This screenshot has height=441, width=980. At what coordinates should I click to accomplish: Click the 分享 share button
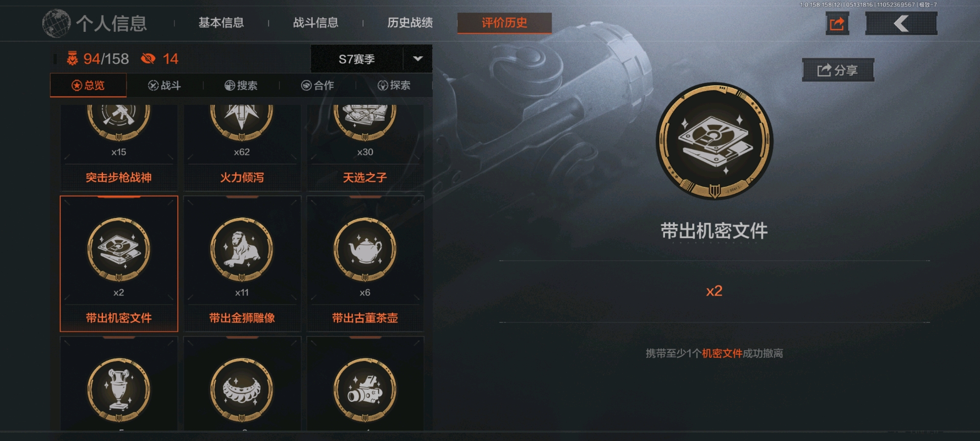click(x=838, y=70)
